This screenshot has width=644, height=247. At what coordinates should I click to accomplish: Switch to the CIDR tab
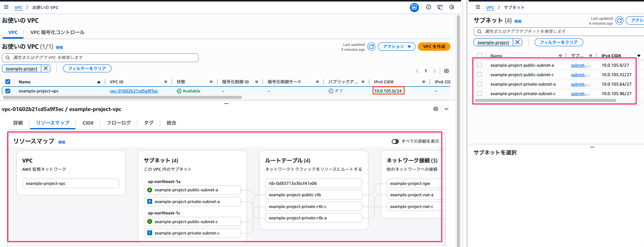88,123
